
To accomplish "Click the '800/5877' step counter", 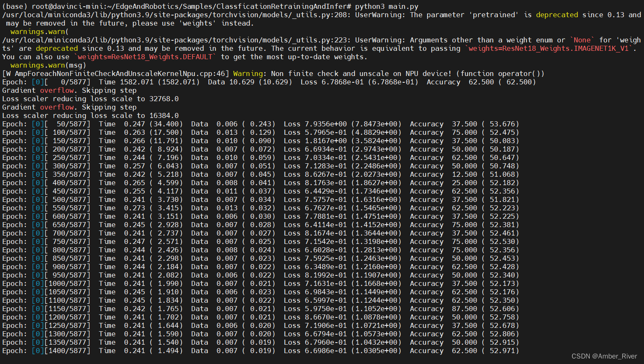I will point(69,250).
